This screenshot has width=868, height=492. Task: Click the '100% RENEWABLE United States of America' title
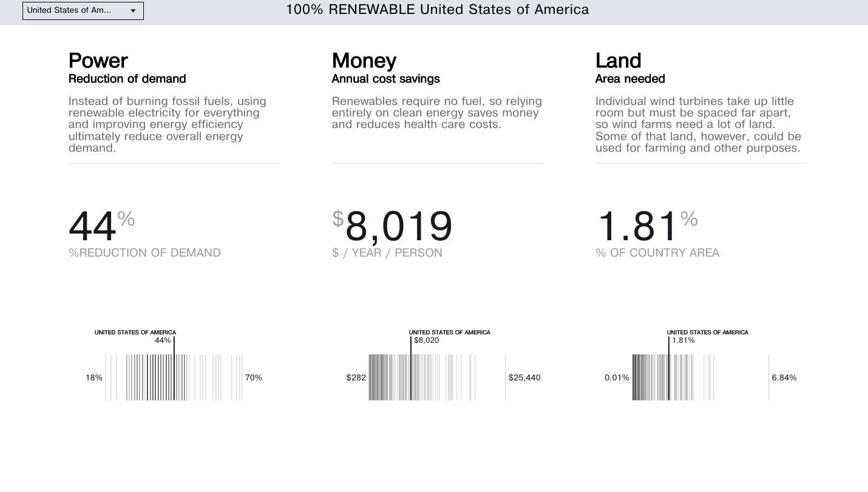(x=437, y=10)
